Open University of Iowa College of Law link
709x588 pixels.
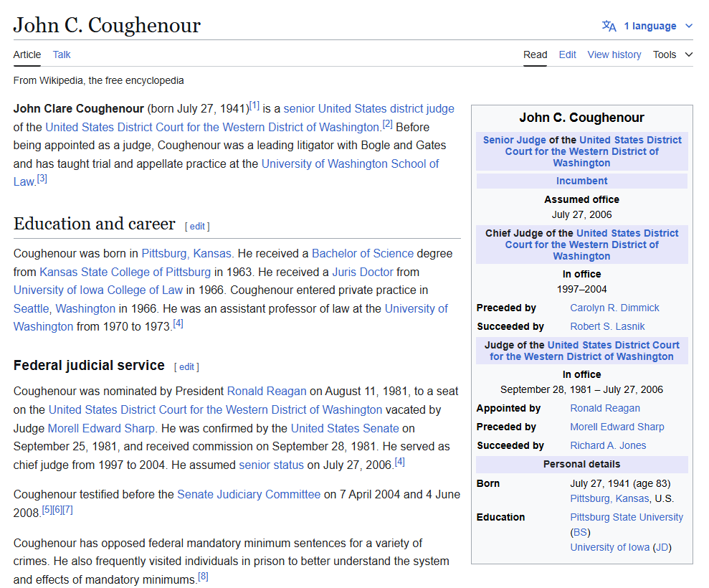pyautogui.click(x=98, y=290)
